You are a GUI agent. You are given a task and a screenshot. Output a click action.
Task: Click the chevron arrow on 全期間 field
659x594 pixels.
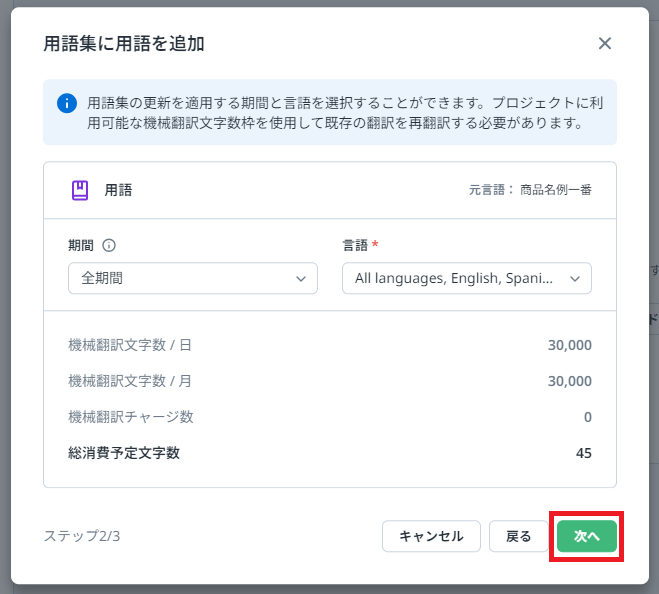(x=301, y=279)
